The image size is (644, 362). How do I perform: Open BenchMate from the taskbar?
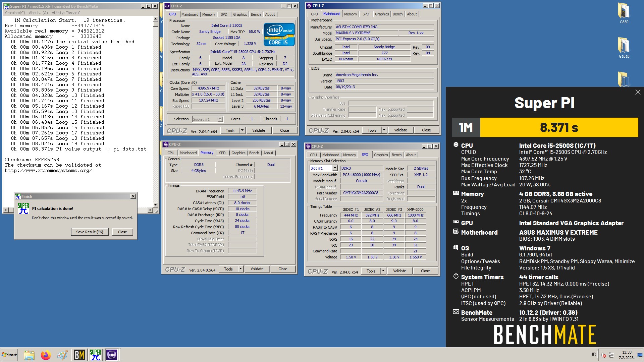(79, 355)
